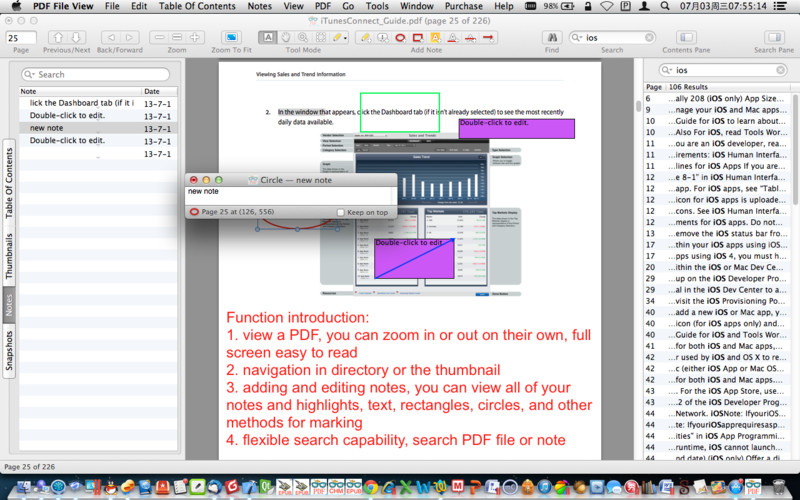Select 'lick the Dashboard tab' note row
The width and height of the screenshot is (800, 500).
pyautogui.click(x=98, y=103)
